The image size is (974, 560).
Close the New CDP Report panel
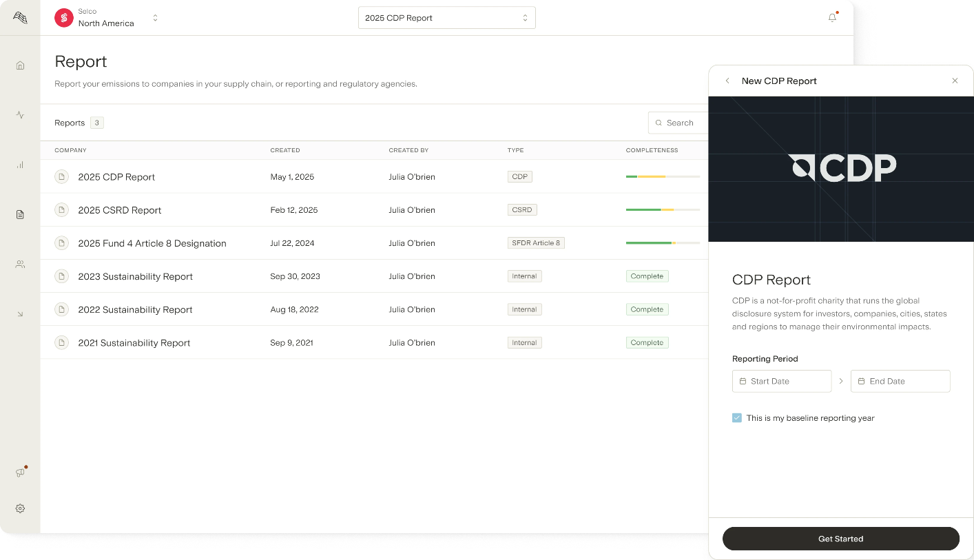(955, 81)
